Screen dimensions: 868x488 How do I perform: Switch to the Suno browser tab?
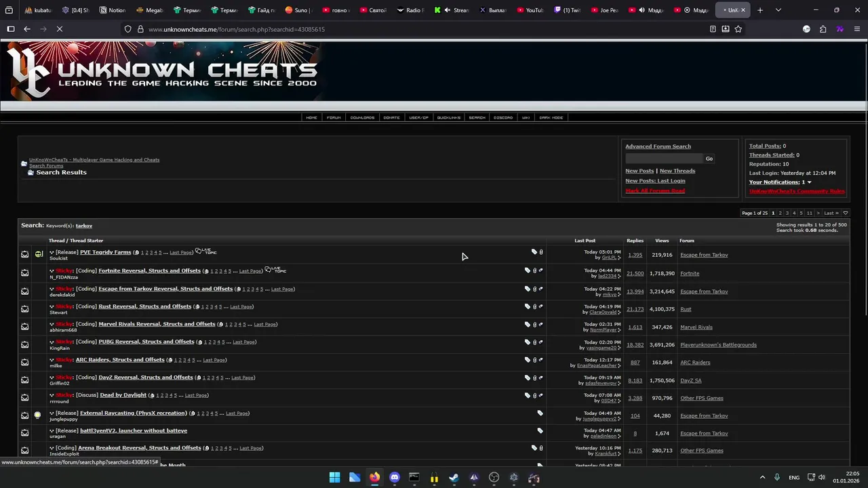coord(297,10)
